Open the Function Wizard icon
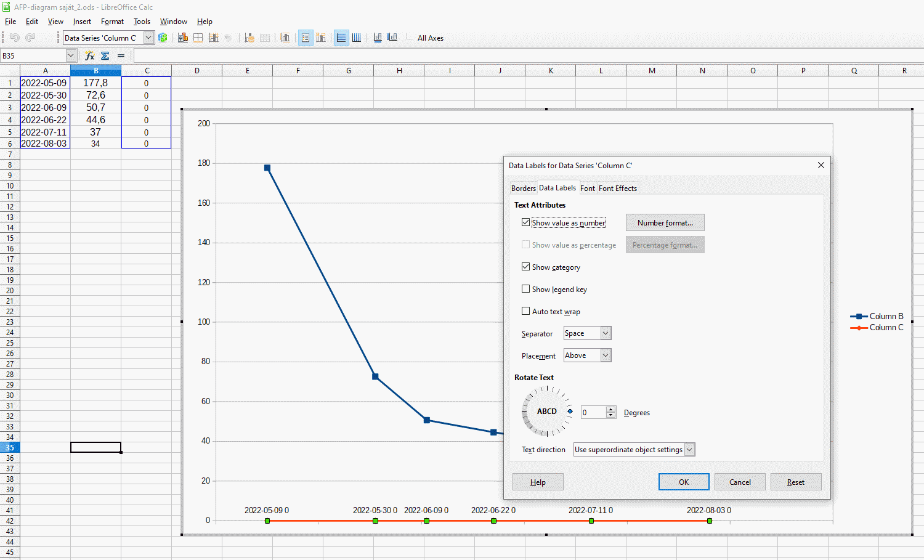This screenshot has width=924, height=560. 89,55
